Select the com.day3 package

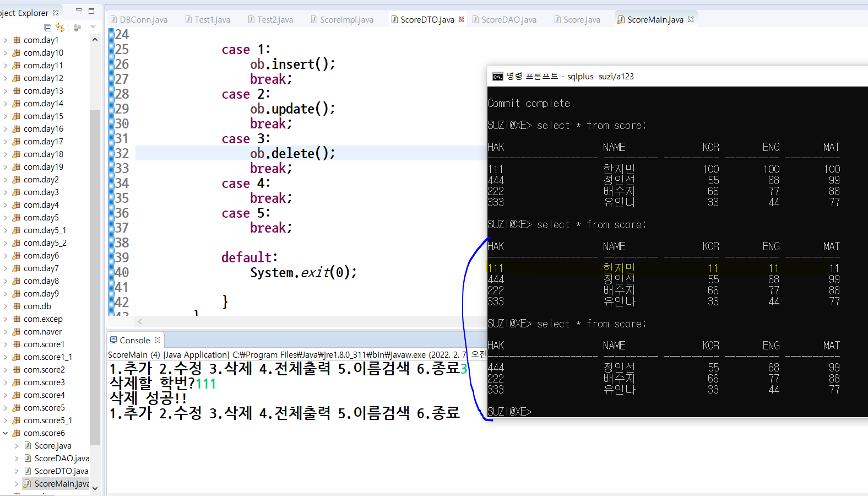[41, 192]
